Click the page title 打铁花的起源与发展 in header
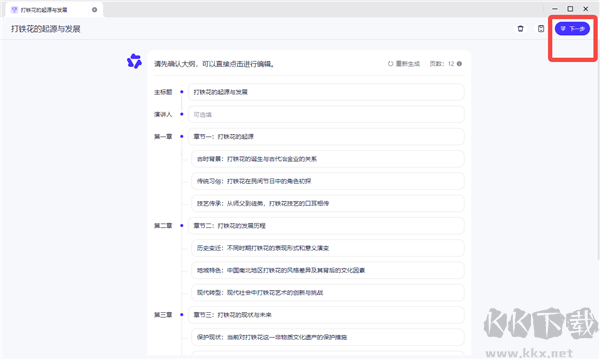The height and width of the screenshot is (360, 600). [x=46, y=29]
